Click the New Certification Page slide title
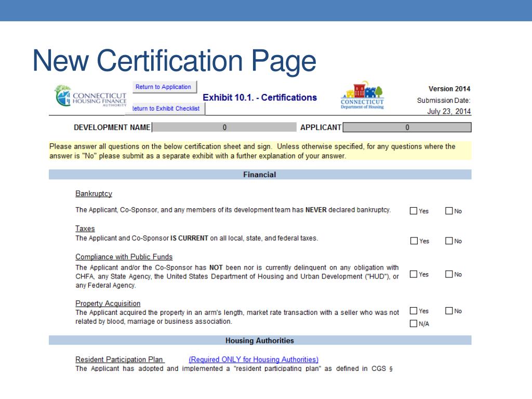This screenshot has height=399, width=532. coord(175,61)
